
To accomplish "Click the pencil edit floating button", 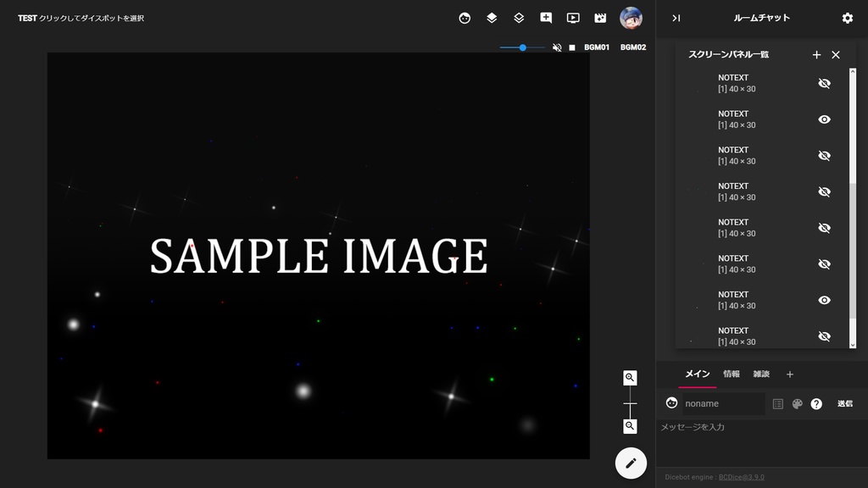I will pyautogui.click(x=630, y=463).
